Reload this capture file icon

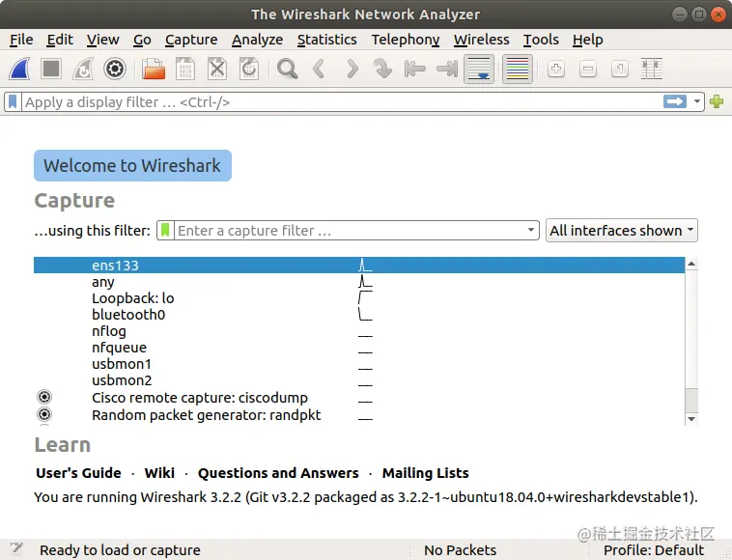coord(249,70)
